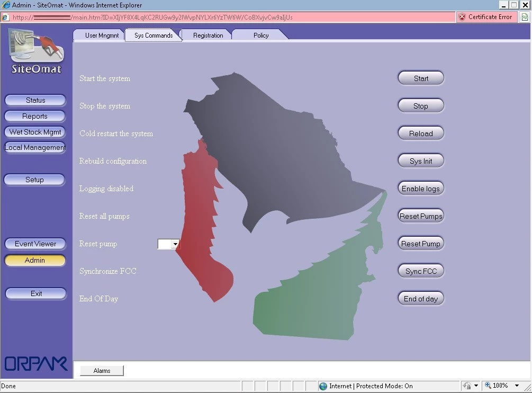This screenshot has height=393, width=532.
Task: Click Reload to cold restart
Action: [x=421, y=133]
